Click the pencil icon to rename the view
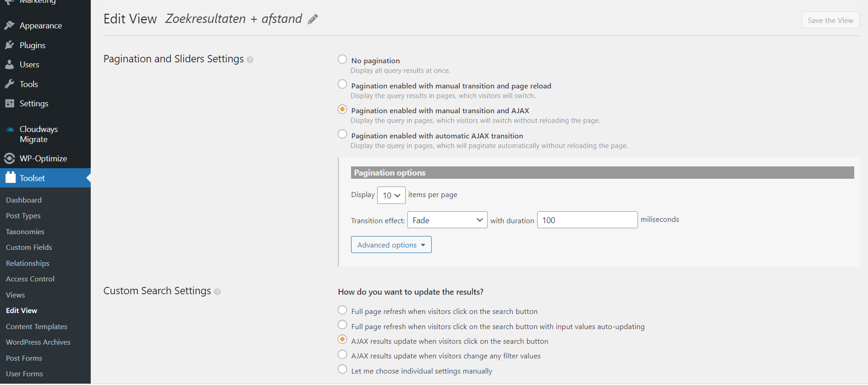 (313, 19)
